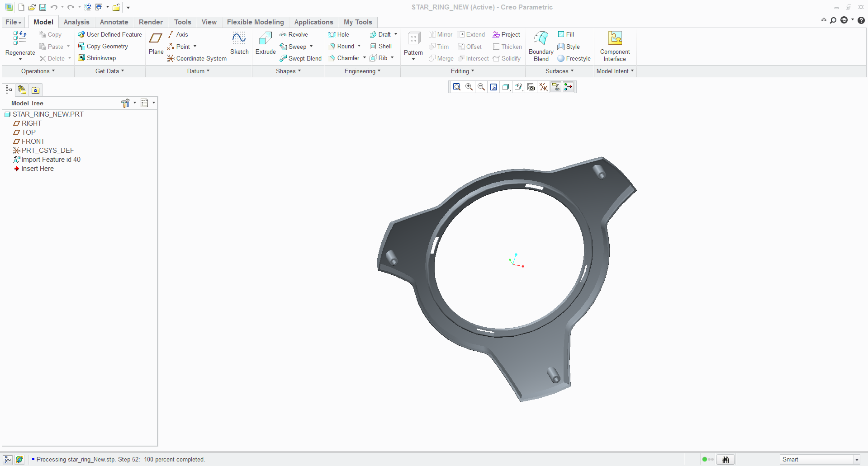Toggle annotation display in graphics toolbar
This screenshot has height=466, width=868.
coord(556,87)
